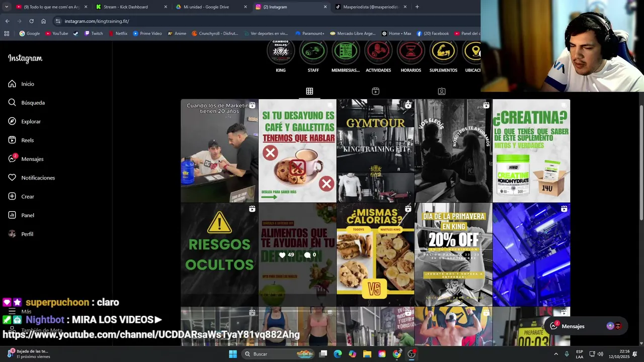Open Marketing 20 años reel thumbnail
This screenshot has height=362, width=644.
[219, 150]
